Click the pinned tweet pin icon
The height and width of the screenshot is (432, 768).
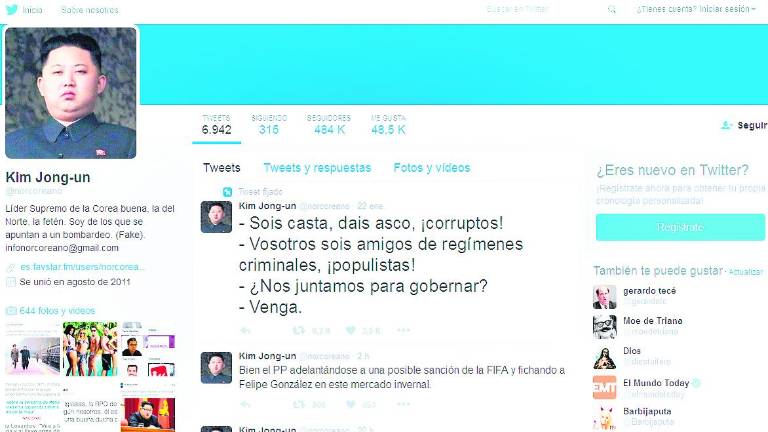227,192
